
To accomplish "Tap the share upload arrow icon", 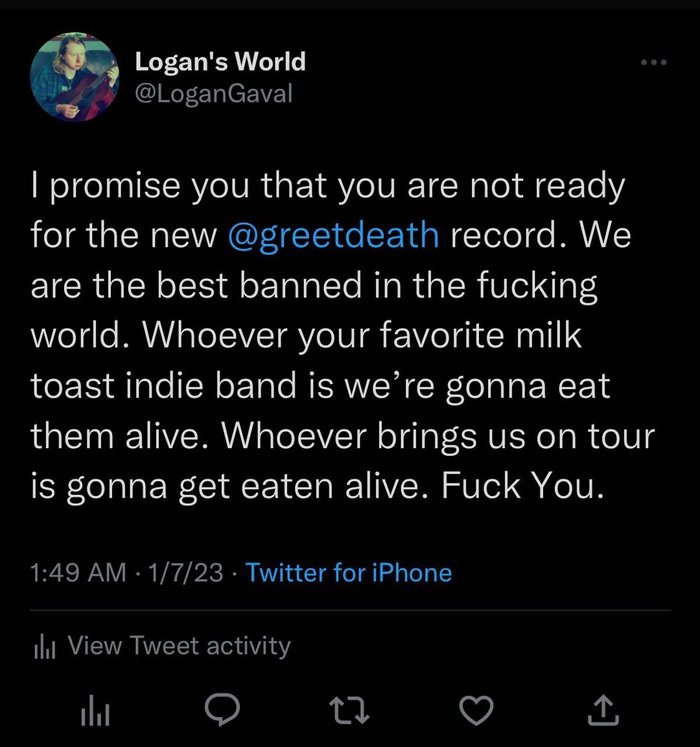I will pyautogui.click(x=603, y=711).
